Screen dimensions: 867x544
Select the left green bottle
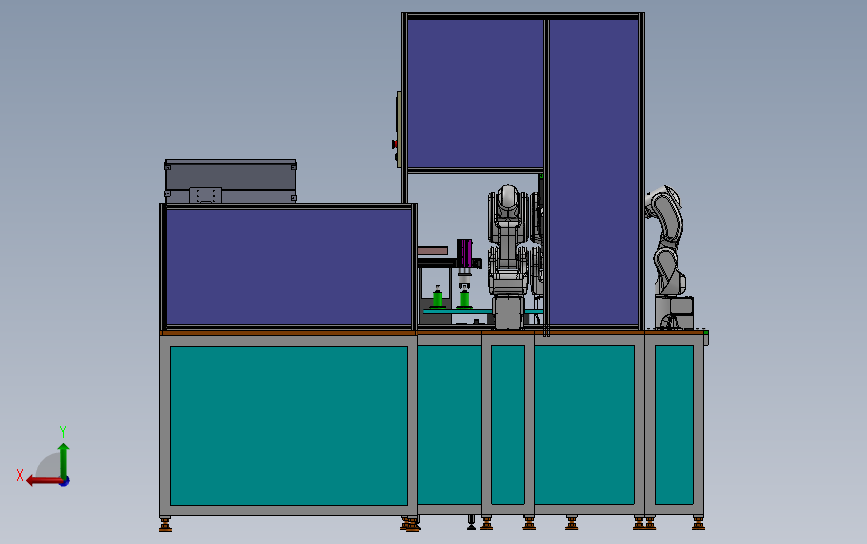tap(438, 297)
